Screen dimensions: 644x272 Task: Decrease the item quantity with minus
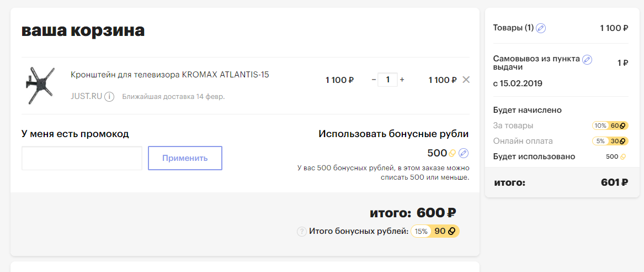[374, 80]
